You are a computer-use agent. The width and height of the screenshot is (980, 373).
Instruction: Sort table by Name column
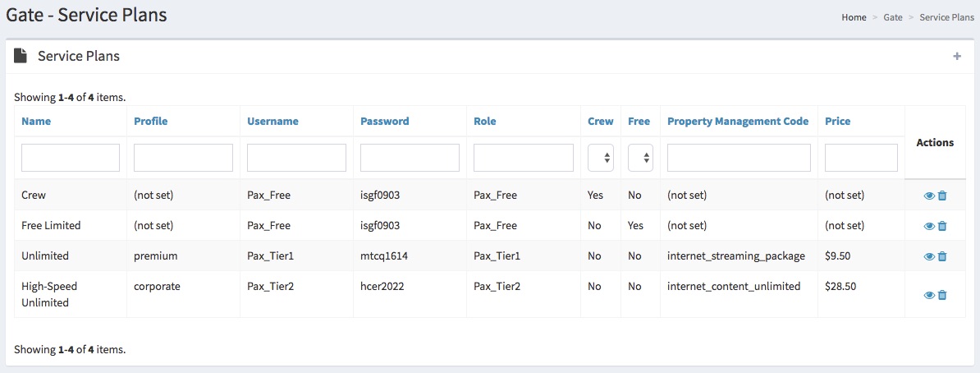coord(36,121)
